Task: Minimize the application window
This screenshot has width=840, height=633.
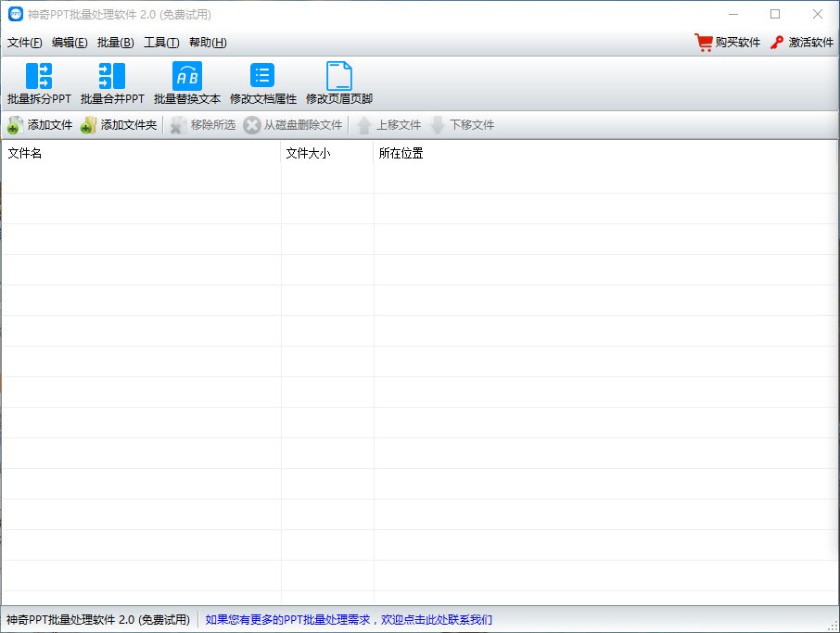Action: point(733,15)
